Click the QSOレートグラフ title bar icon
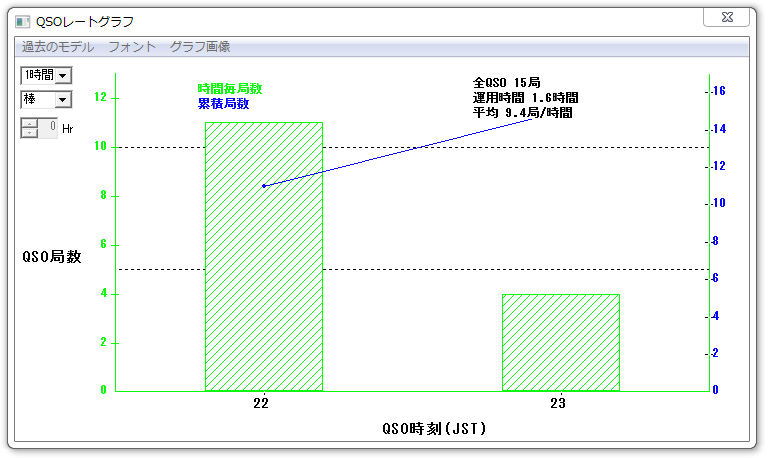 (x=23, y=22)
